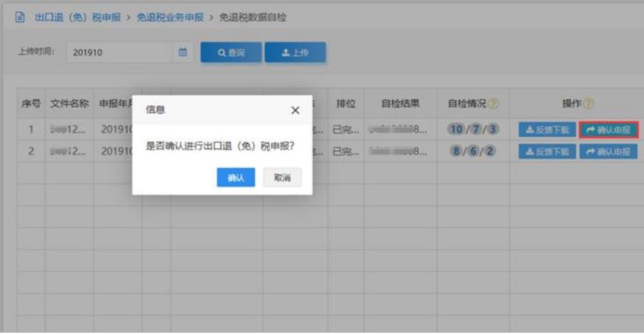This screenshot has width=644, height=334.
Task: Click the document icon before the breadcrumb
Action: coord(20,17)
